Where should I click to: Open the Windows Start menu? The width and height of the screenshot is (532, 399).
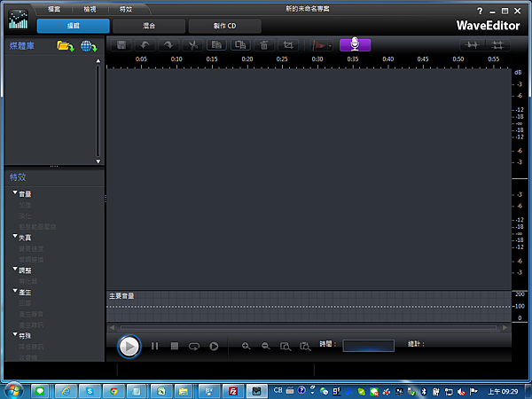pyautogui.click(x=13, y=391)
